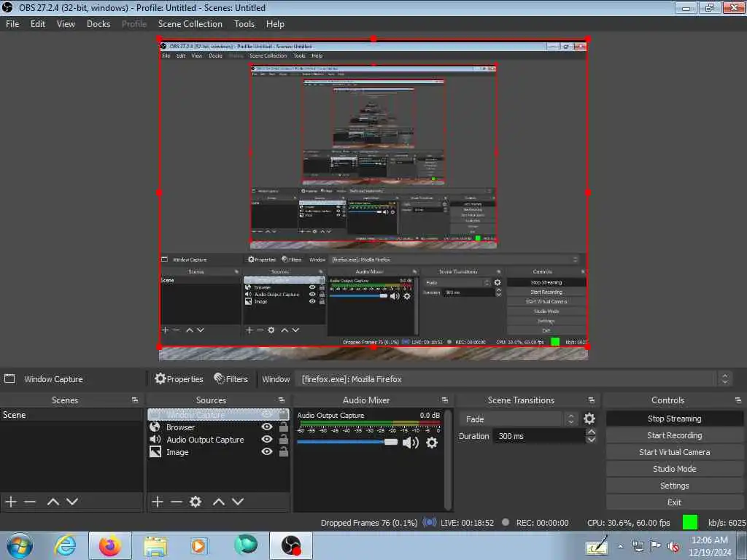Click the Browser source globe icon
The image size is (747, 560).
(x=155, y=427)
